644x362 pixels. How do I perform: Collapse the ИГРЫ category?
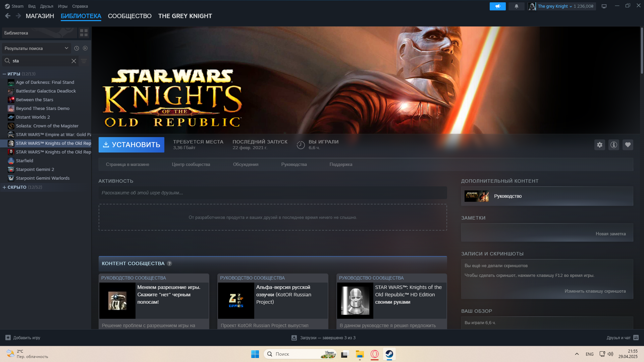point(4,74)
